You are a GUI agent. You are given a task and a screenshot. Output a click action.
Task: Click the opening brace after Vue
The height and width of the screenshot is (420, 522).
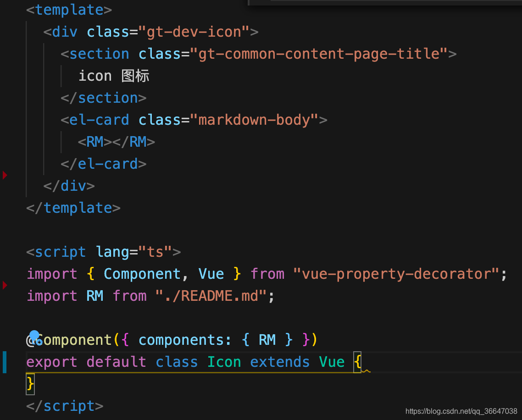click(357, 362)
